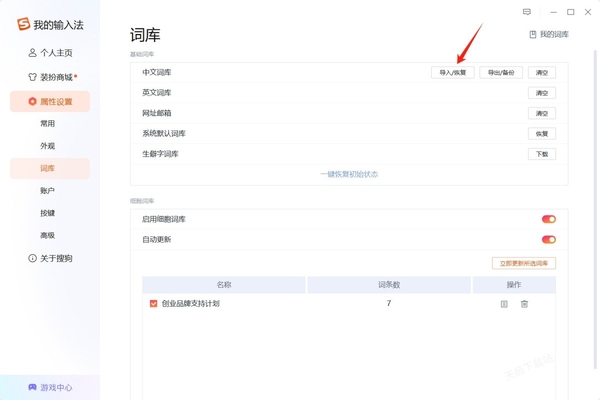Select 高级 settings tab

[48, 235]
